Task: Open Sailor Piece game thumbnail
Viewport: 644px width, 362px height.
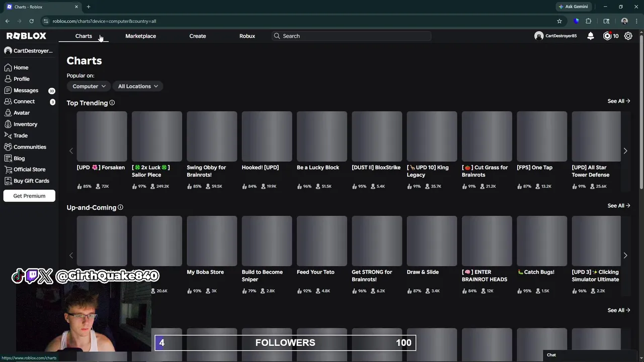Action: point(157,136)
